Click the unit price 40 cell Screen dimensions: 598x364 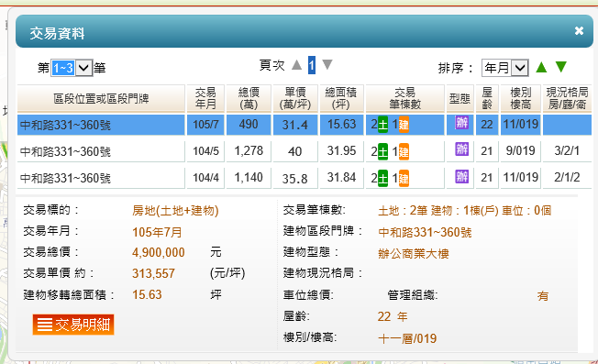coord(295,151)
